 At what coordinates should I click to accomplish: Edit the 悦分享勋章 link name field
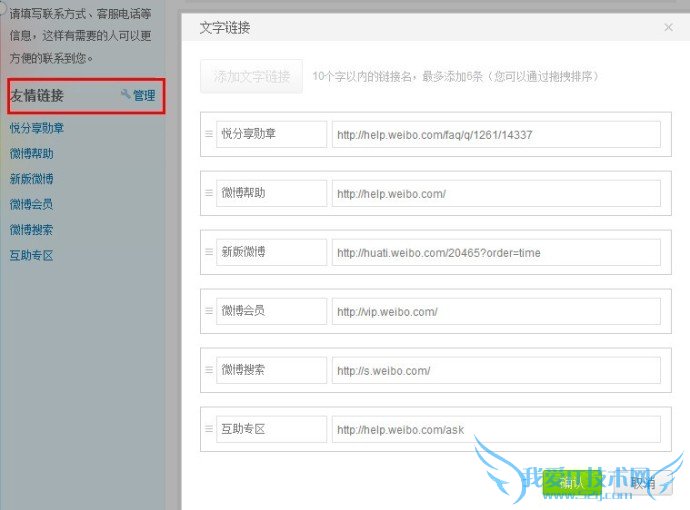click(x=272, y=134)
